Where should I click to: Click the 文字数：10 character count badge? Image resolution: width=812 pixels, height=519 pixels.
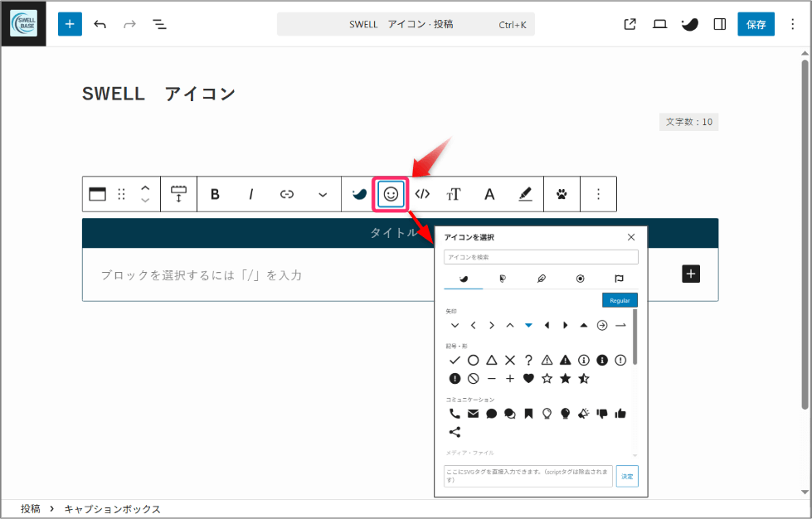click(688, 122)
